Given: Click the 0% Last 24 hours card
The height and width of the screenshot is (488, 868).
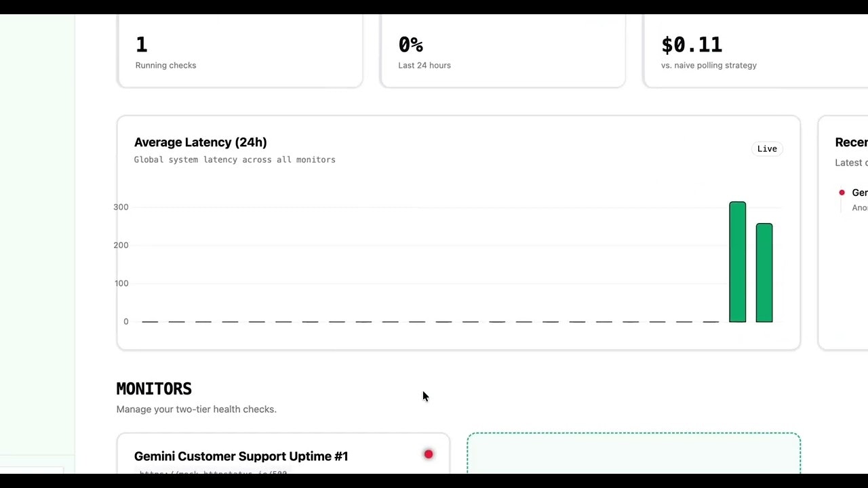Looking at the screenshot, I should [502, 51].
